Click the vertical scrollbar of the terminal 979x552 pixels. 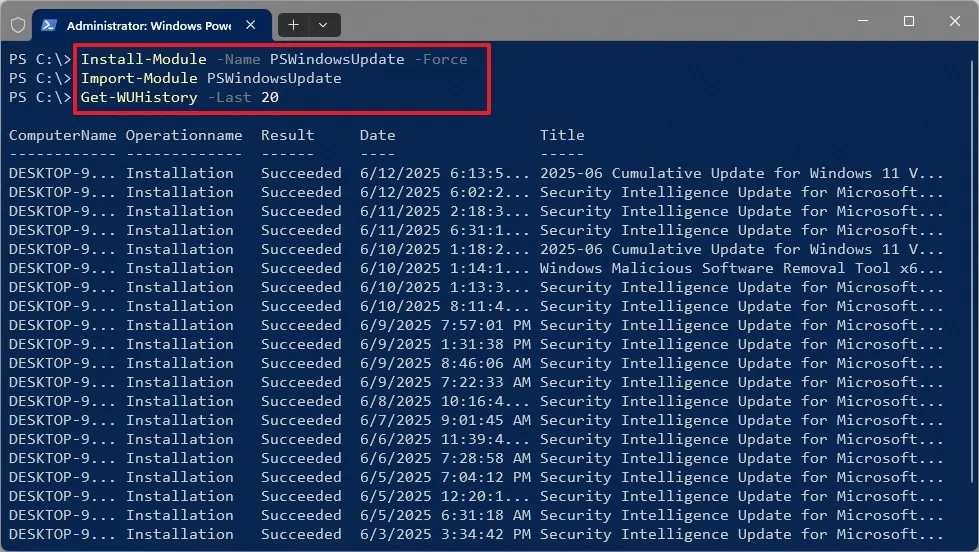[x=974, y=272]
